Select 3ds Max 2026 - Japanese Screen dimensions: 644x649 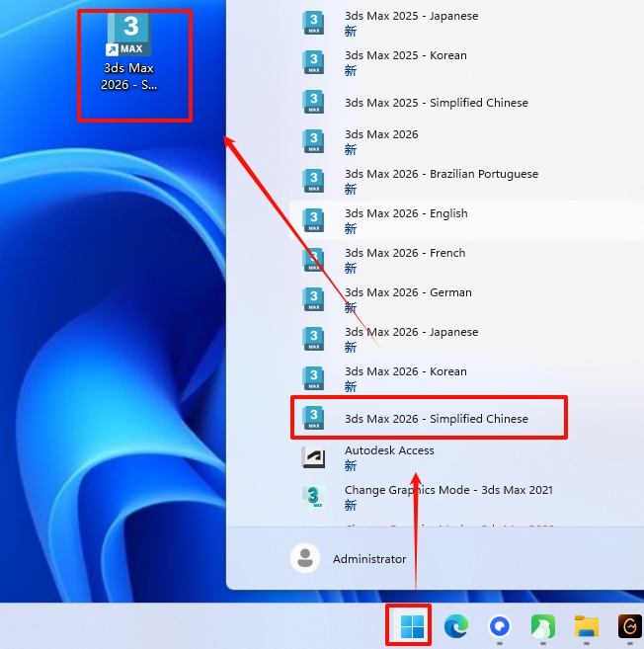pos(411,333)
